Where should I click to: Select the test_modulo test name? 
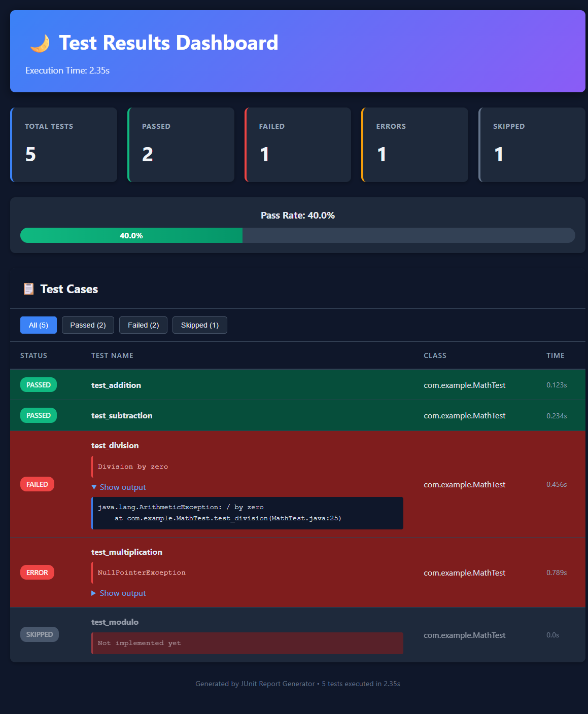click(x=115, y=622)
